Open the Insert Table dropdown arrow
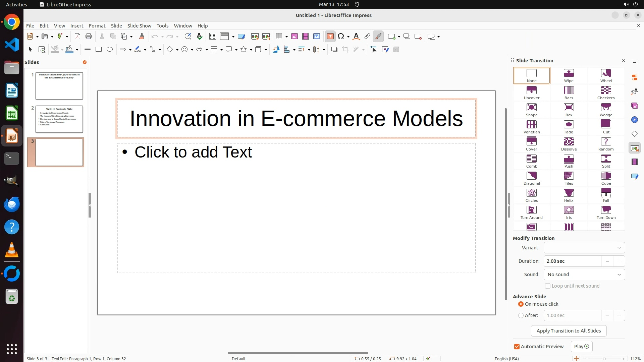 pyautogui.click(x=287, y=37)
